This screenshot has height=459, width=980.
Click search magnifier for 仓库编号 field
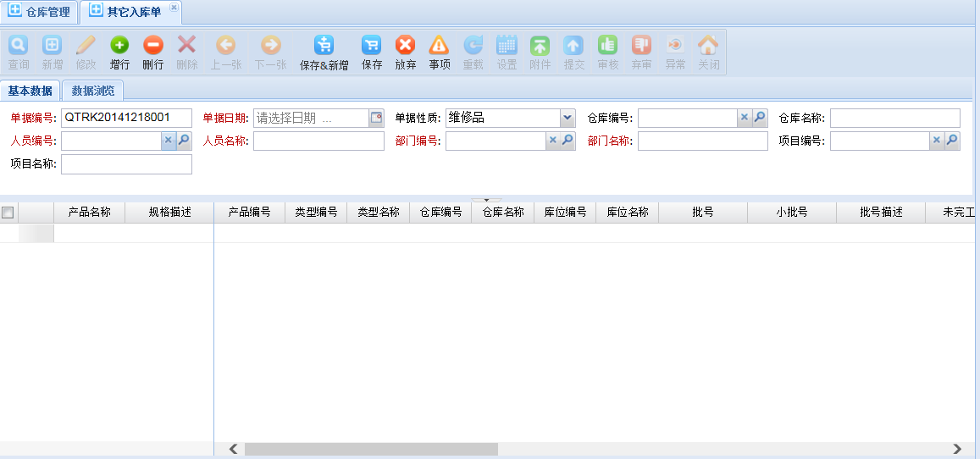coord(760,119)
